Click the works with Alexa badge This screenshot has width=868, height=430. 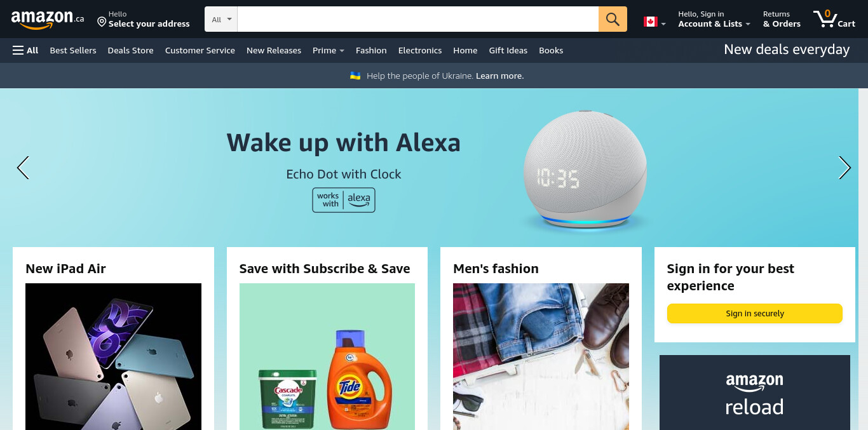pos(344,200)
